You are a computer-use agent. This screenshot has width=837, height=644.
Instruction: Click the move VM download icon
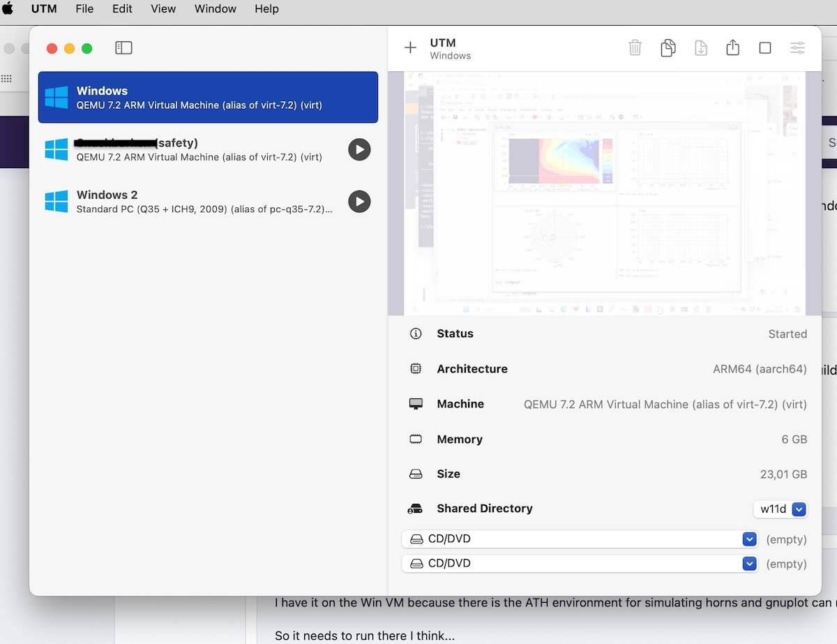click(701, 47)
